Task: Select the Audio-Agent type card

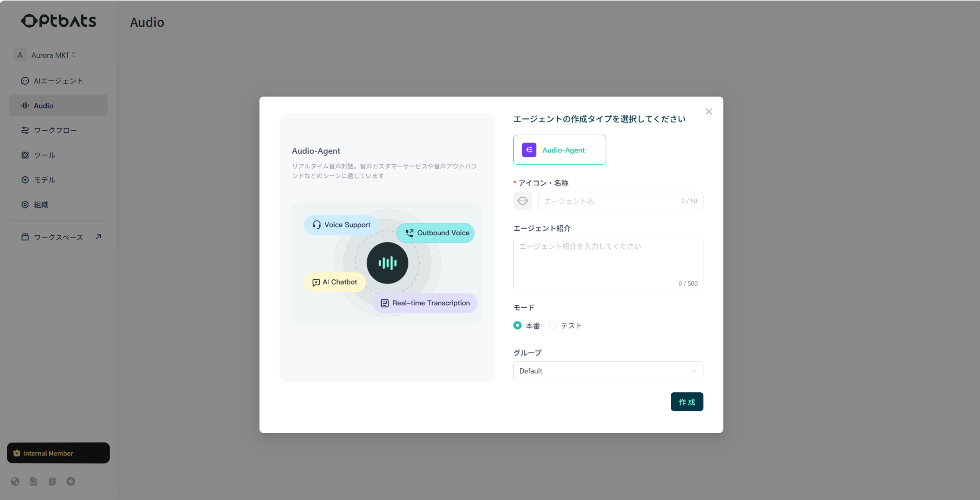Action: (559, 150)
